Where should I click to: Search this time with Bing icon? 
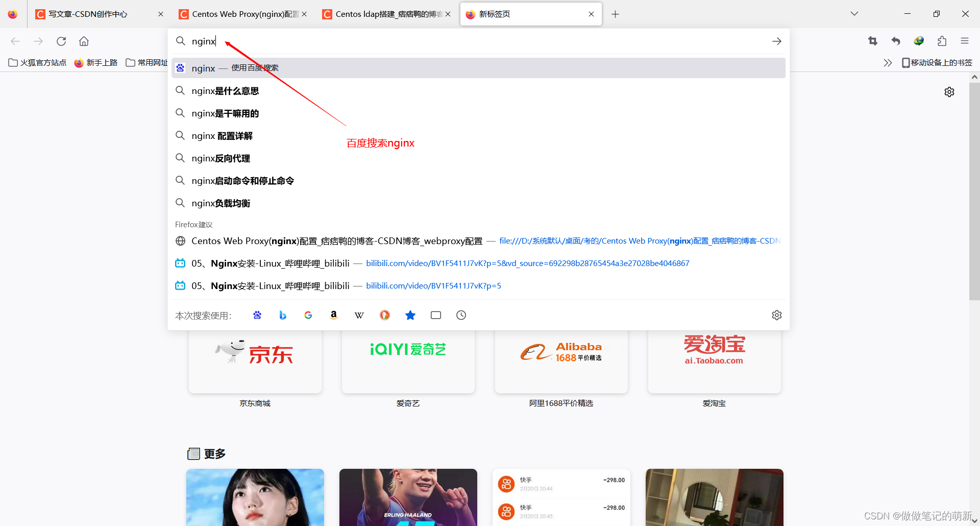pyautogui.click(x=283, y=315)
